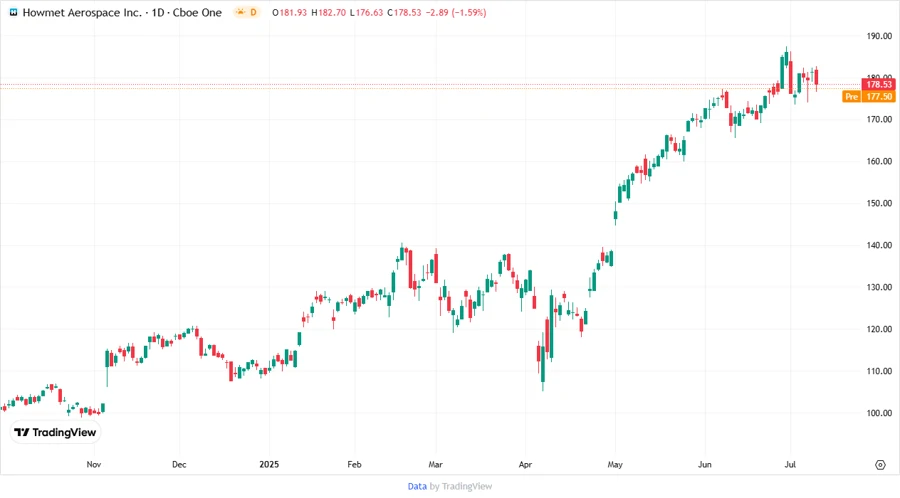Click the 160.00 price axis label
Image resolution: width=900 pixels, height=498 pixels.
[879, 161]
